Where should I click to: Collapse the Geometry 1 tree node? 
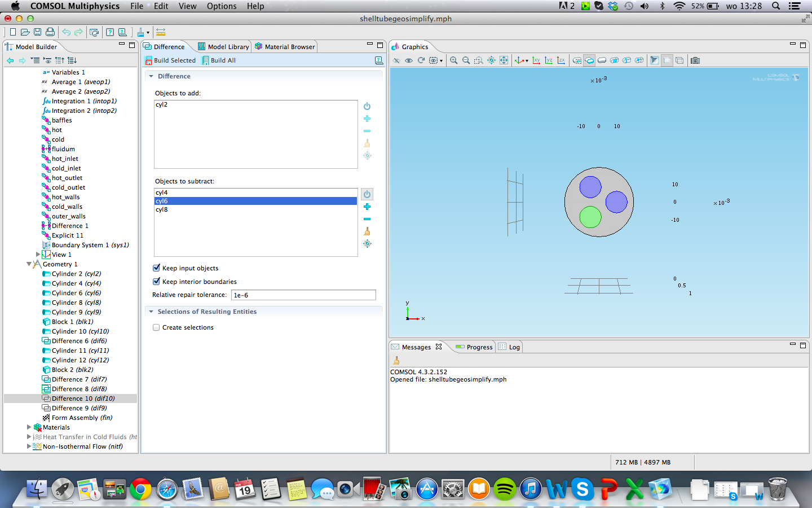tap(29, 264)
